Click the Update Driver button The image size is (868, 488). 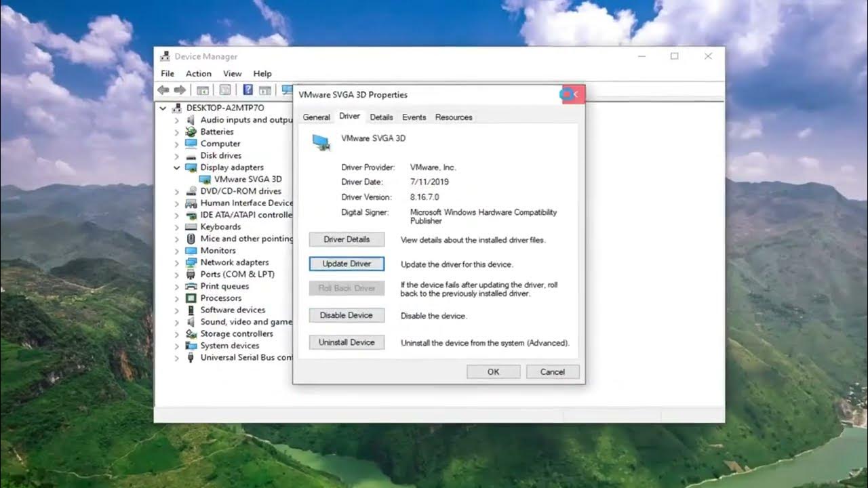[x=347, y=264]
